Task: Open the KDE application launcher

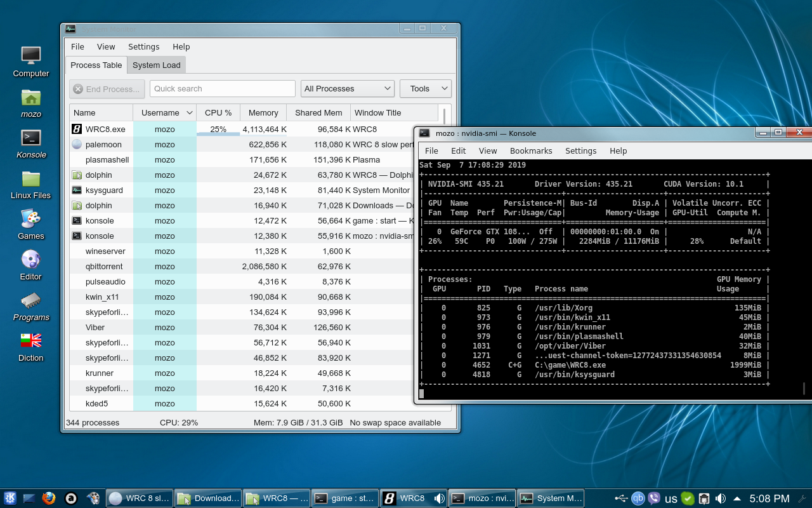Action: click(x=10, y=498)
